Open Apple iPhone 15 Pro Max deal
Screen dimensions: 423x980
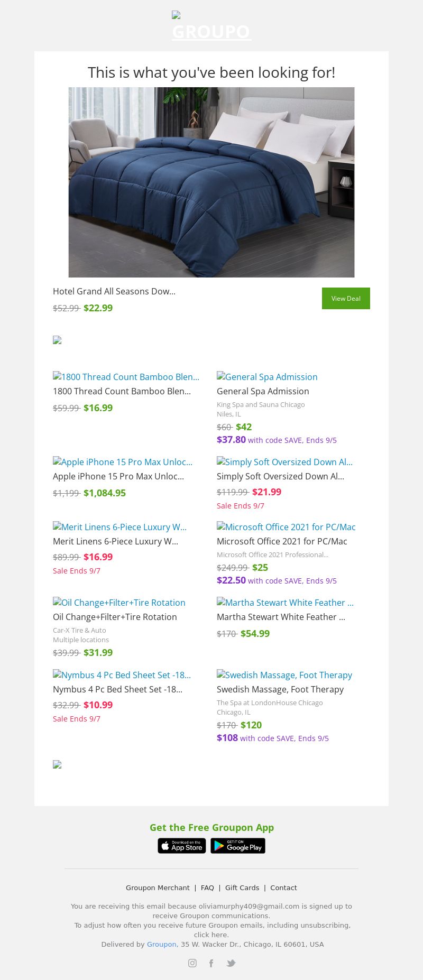(x=118, y=476)
